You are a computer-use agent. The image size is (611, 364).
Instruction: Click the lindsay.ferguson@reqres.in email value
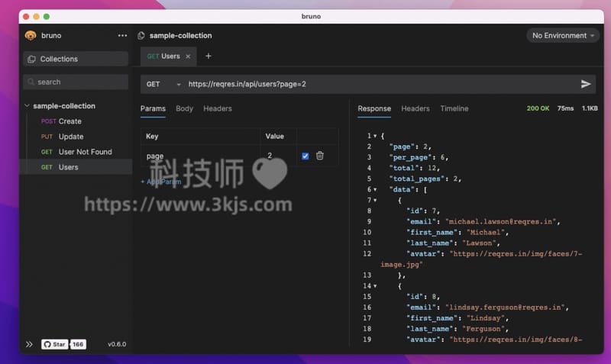[x=505, y=308]
